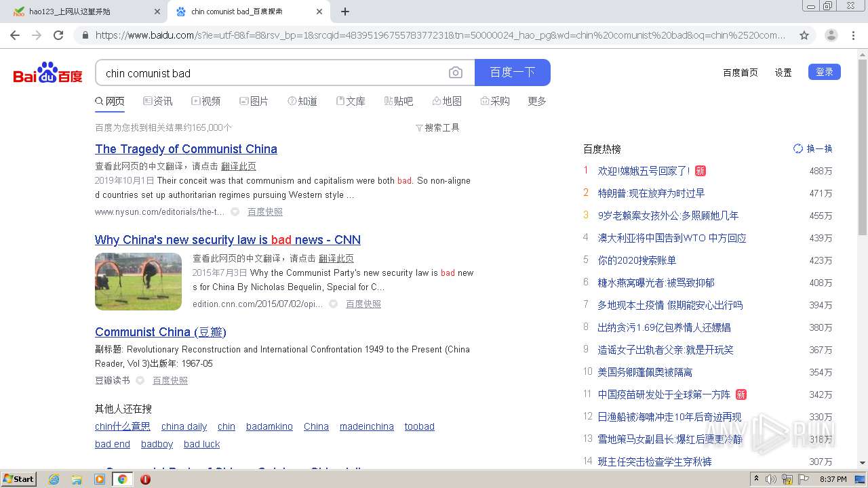Open Communist China (豆瓣) result

[161, 332]
